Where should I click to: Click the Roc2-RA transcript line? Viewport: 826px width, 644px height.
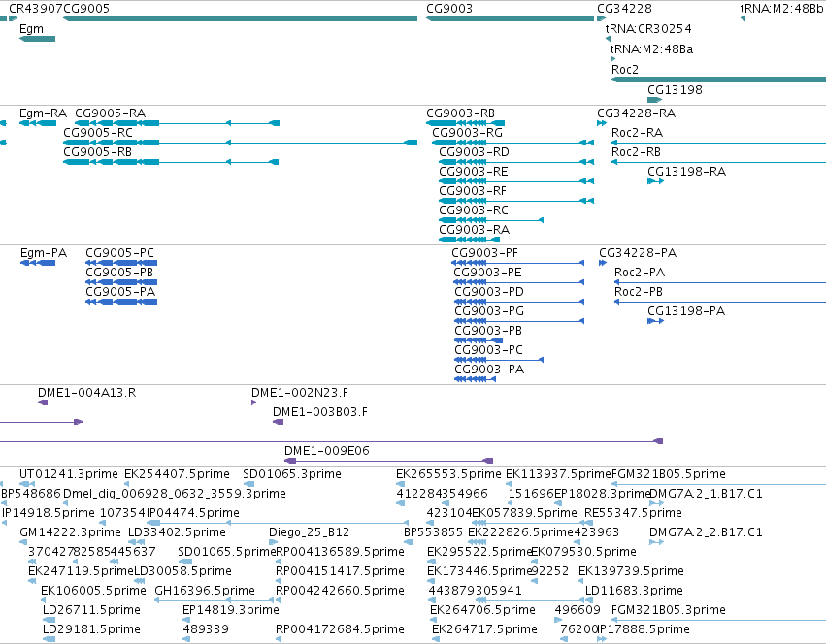coord(718,143)
